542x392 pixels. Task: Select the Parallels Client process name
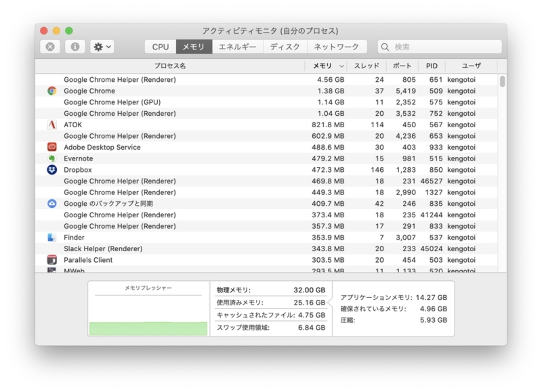pos(88,260)
